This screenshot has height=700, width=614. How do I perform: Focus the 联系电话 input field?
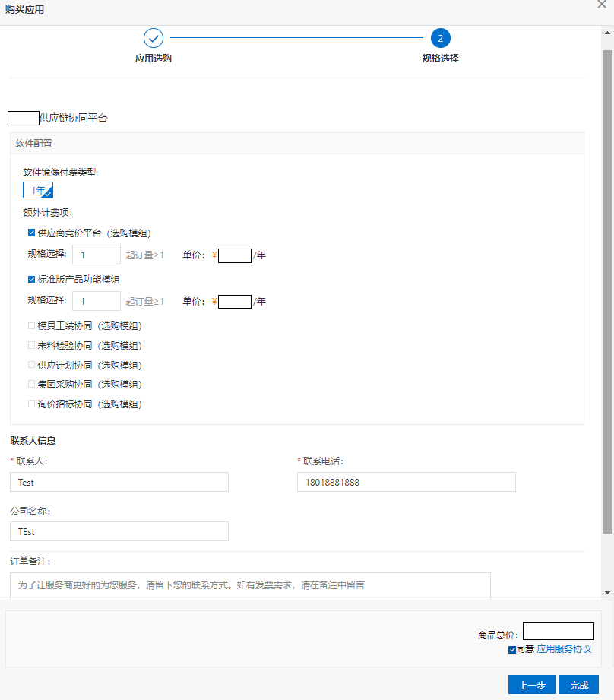point(407,482)
